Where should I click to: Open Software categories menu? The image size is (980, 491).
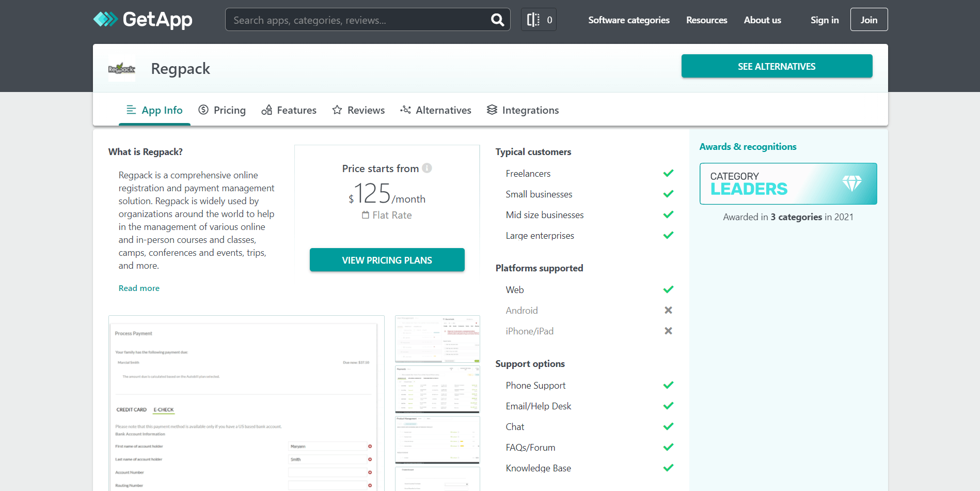[x=628, y=20]
